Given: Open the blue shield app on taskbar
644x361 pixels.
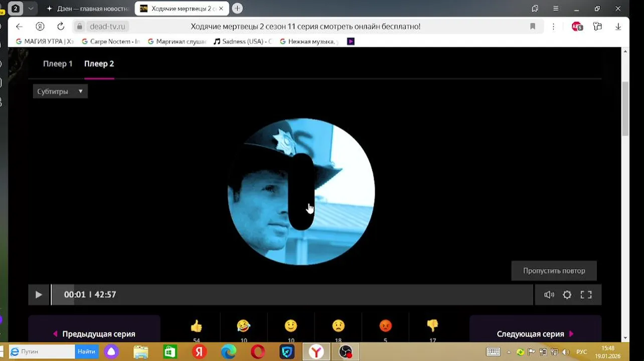Looking at the screenshot, I should [287, 352].
